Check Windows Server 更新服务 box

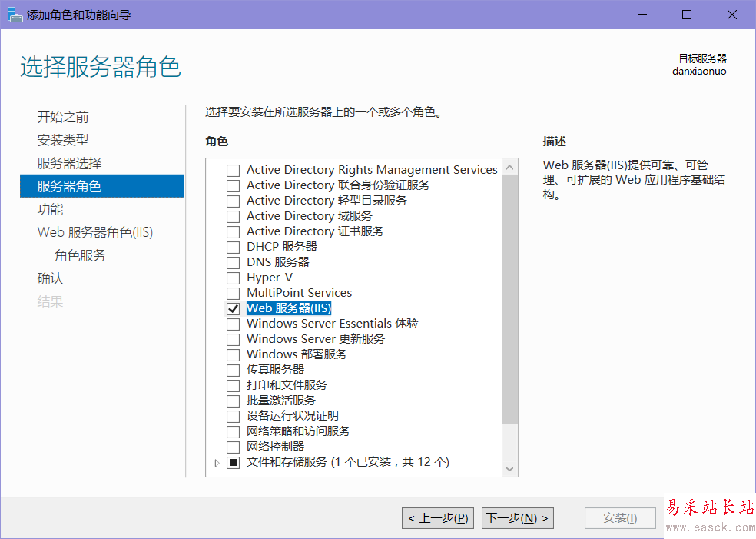pyautogui.click(x=233, y=340)
